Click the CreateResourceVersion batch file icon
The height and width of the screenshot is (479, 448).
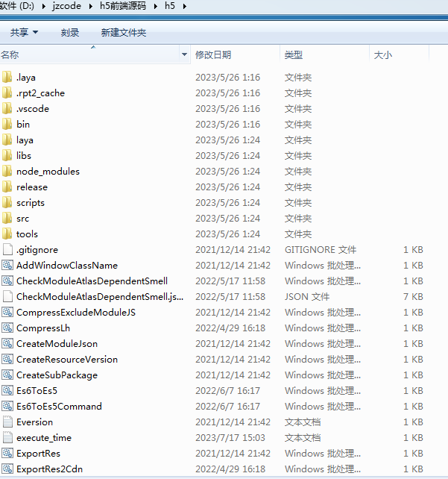click(x=7, y=360)
